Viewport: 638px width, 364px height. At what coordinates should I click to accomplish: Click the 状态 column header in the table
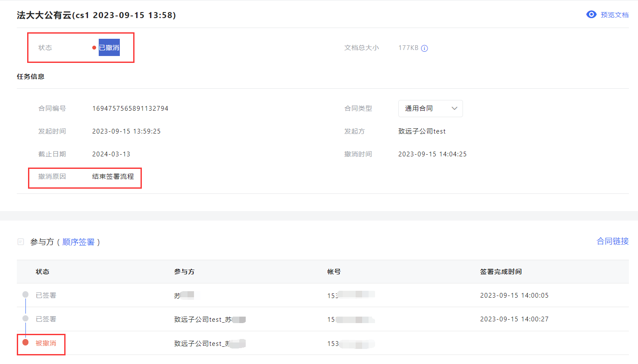pyautogui.click(x=42, y=272)
